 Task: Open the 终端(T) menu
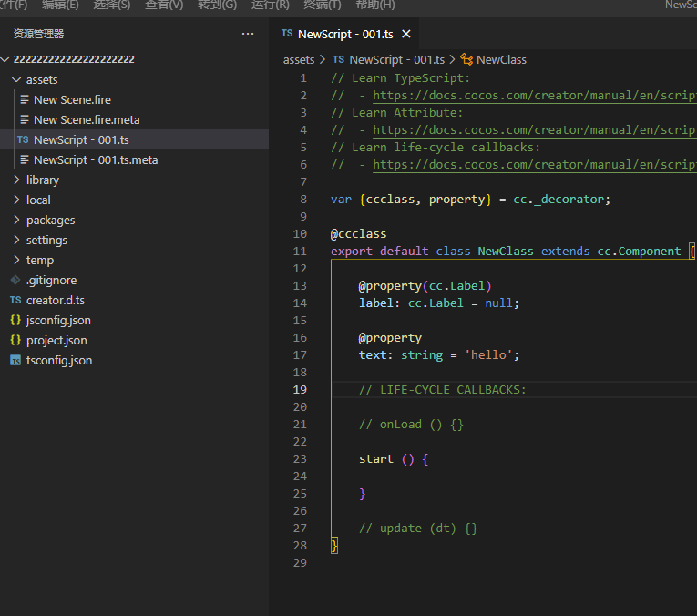pyautogui.click(x=322, y=5)
